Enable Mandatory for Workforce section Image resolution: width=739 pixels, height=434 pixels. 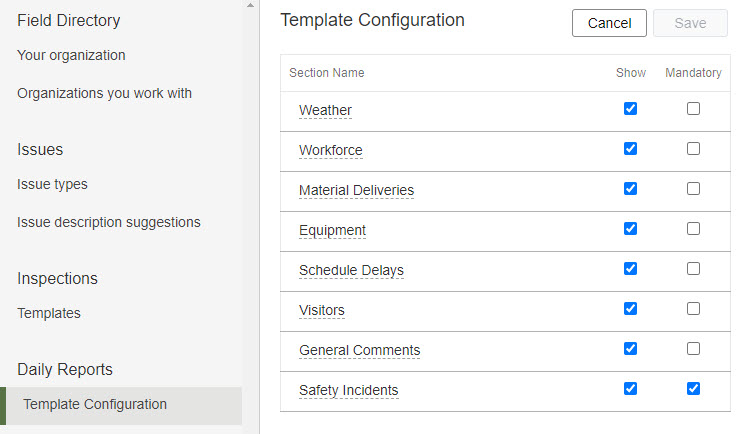[693, 149]
